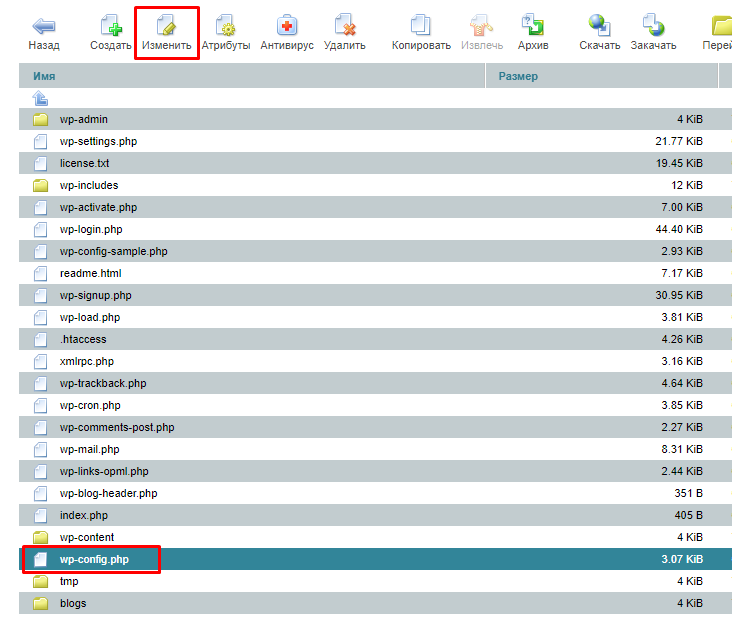Click the wp-config.php file icon
The height and width of the screenshot is (637, 732).
tap(41, 559)
